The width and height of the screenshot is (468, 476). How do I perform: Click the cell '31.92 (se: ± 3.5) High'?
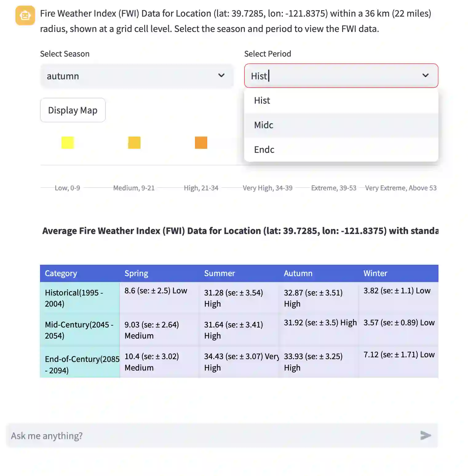319,330
